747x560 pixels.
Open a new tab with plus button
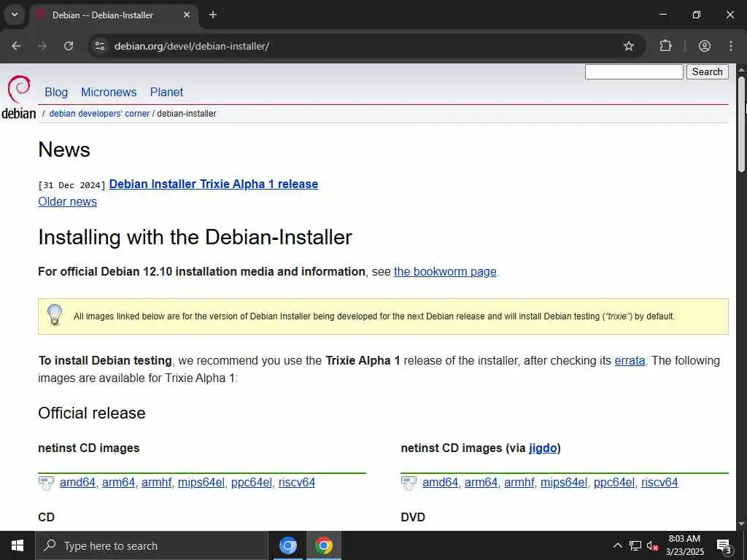click(213, 15)
